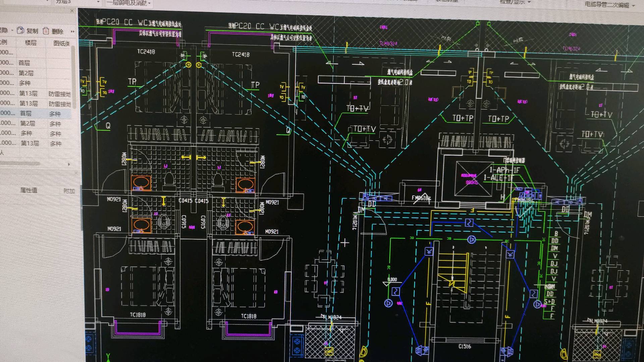This screenshot has height=362, width=644.
Task: Click the 1-APh-1F distribution box label
Action: [x=504, y=170]
